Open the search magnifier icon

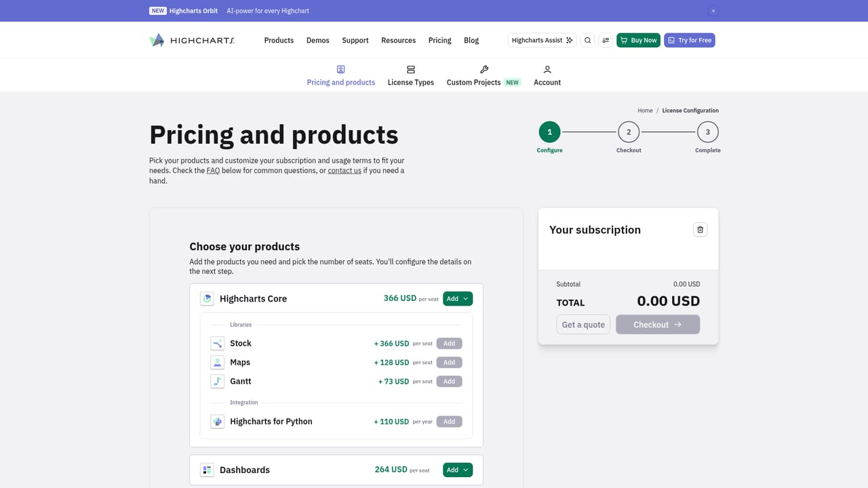[588, 40]
